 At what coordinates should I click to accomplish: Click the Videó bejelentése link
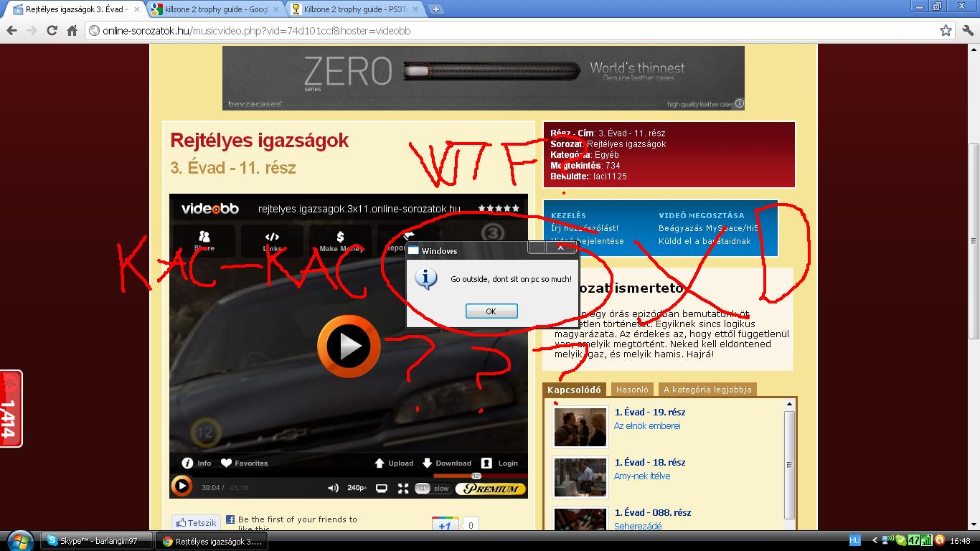588,241
